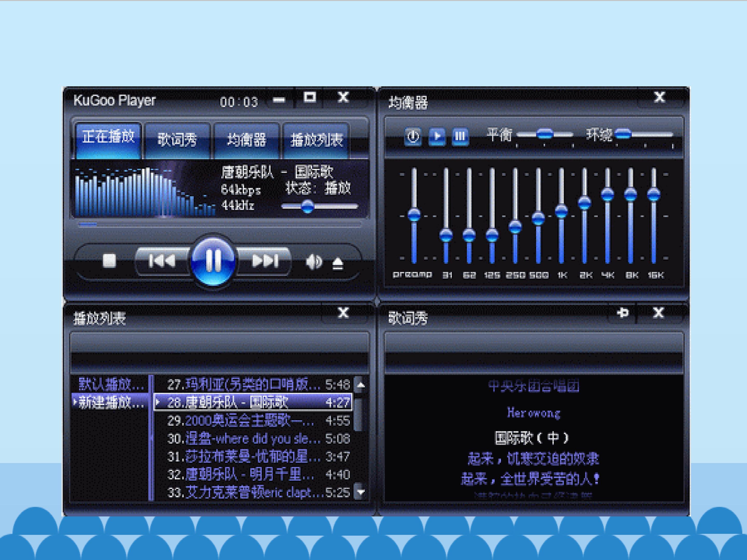
Task: Pin the lyrics show window
Action: click(x=623, y=313)
